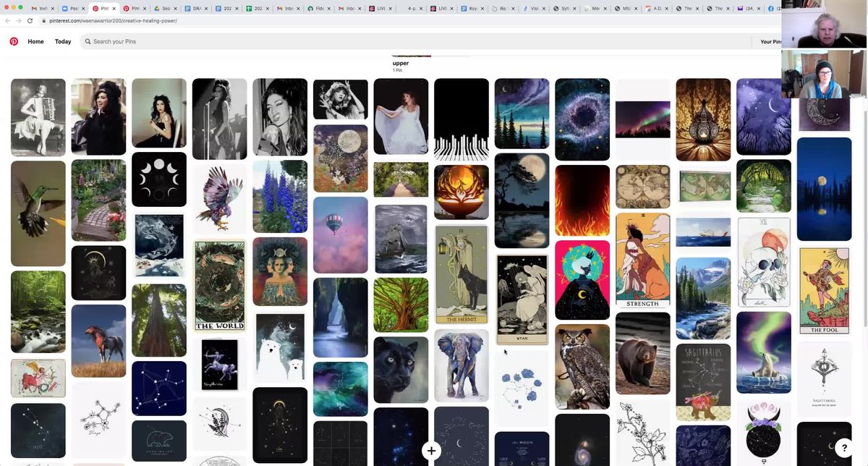The width and height of the screenshot is (868, 466).
Task: Switch to the 'Visi' tab
Action: (535, 9)
